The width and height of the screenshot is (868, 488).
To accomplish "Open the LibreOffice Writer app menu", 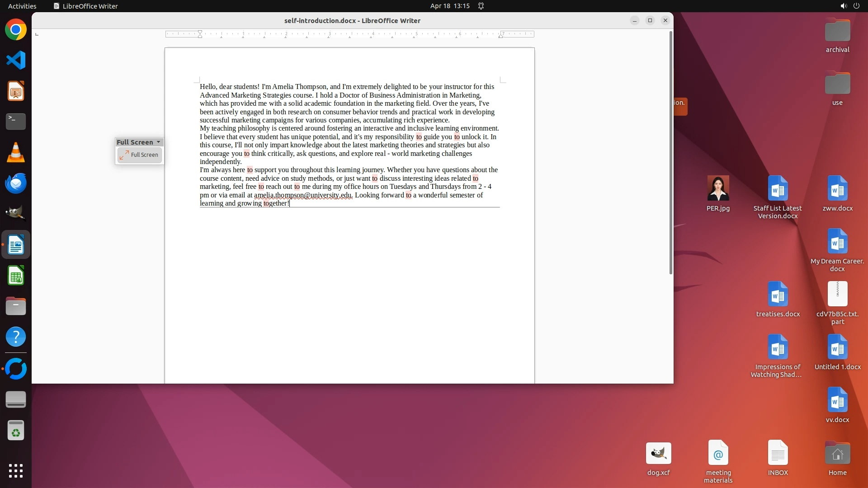I will pos(86,6).
